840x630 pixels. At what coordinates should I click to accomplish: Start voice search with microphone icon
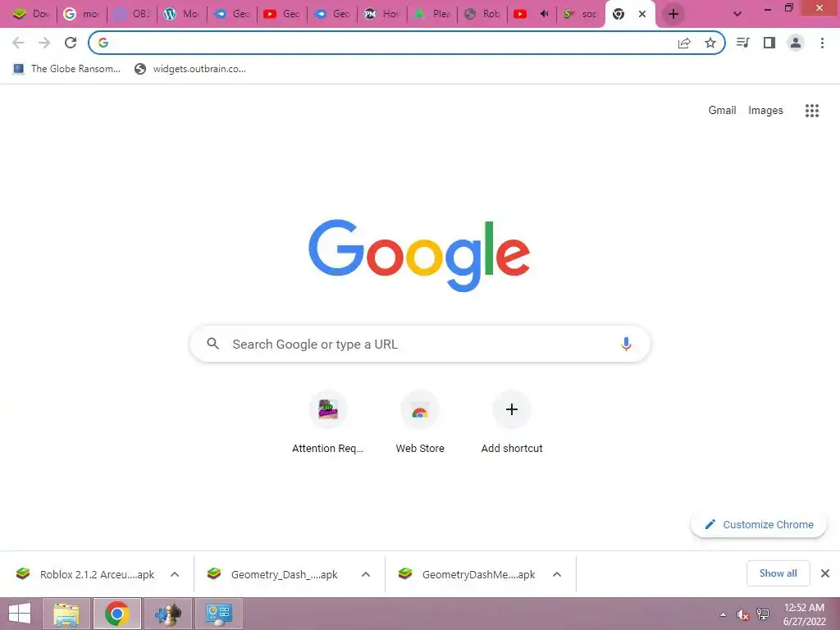point(626,344)
